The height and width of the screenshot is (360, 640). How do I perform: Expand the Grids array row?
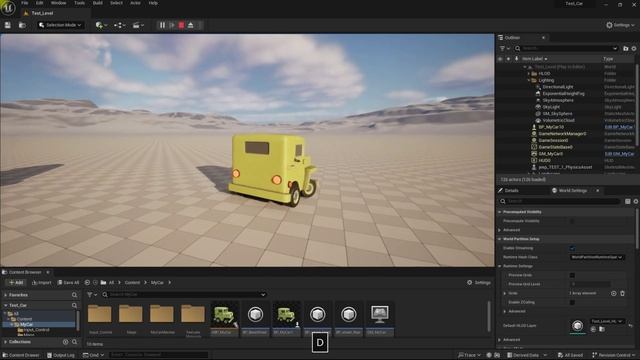[505, 293]
